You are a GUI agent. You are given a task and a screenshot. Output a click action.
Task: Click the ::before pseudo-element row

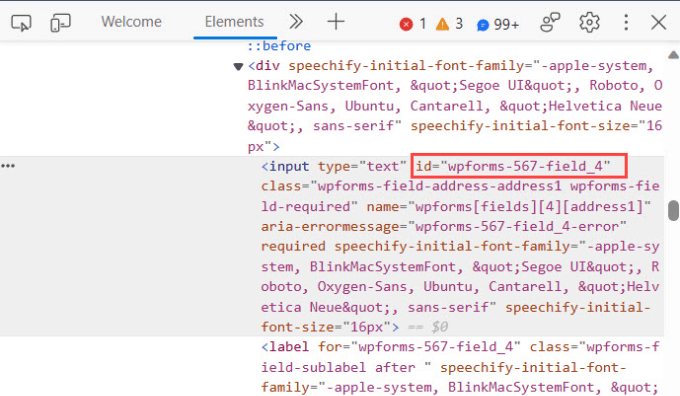279,46
